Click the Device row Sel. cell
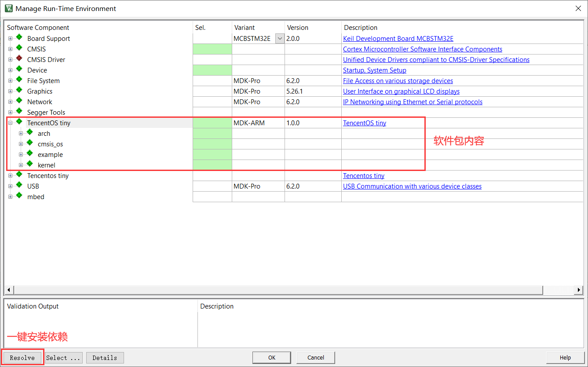The image size is (588, 367). [x=212, y=70]
